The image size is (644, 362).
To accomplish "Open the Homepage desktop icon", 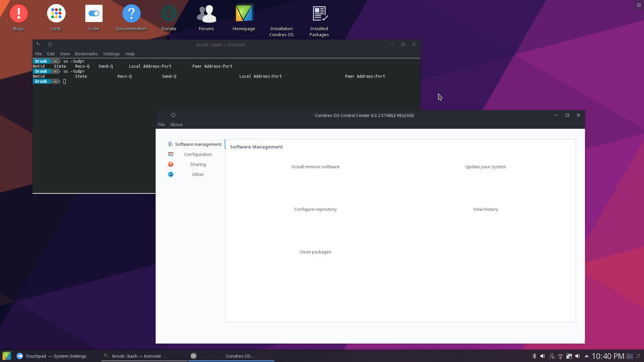I will pos(244,18).
